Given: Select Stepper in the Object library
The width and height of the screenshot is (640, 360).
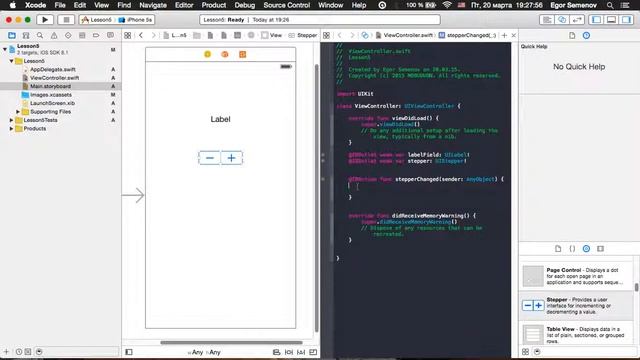Looking at the screenshot, I should pos(576,305).
